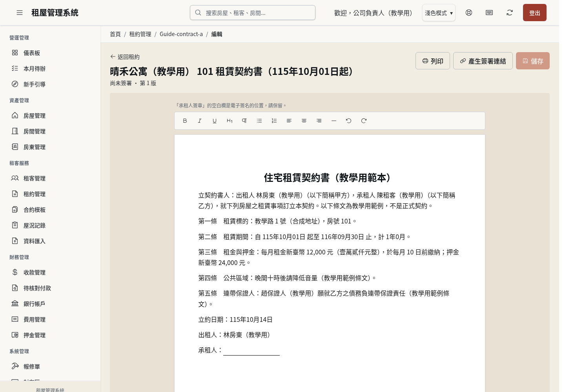This screenshot has width=565, height=392.
Task: Open 儀表板 in the sidebar
Action: 50,53
